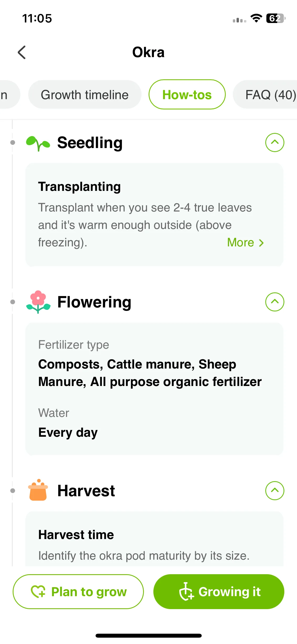Add Okra via Plan to grow
The width and height of the screenshot is (297, 644).
coord(78,592)
